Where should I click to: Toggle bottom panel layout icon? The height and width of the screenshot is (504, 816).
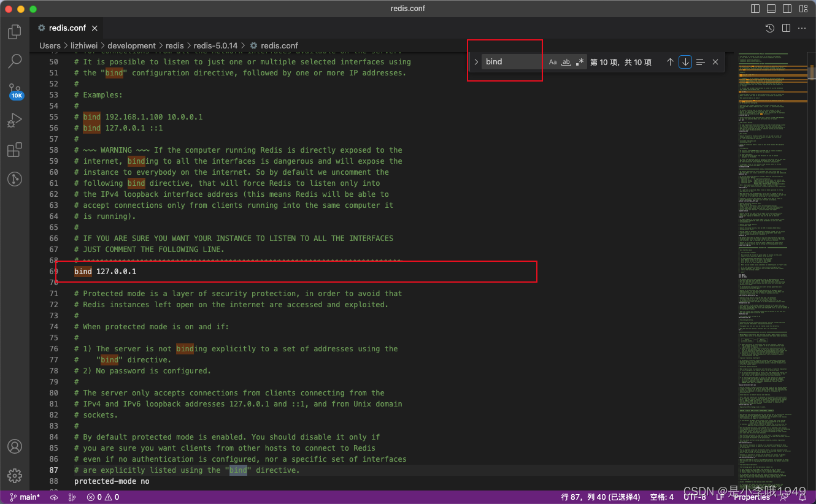[x=771, y=9]
